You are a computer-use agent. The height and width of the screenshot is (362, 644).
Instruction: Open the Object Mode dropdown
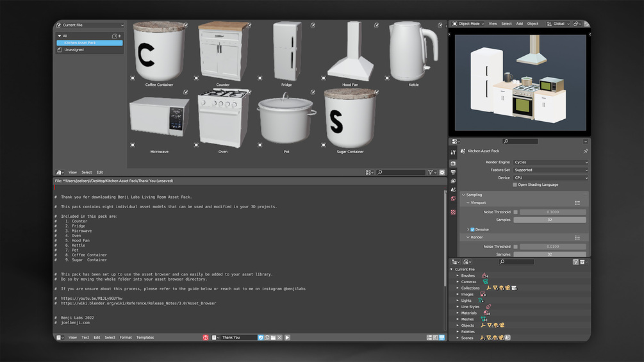pos(468,24)
